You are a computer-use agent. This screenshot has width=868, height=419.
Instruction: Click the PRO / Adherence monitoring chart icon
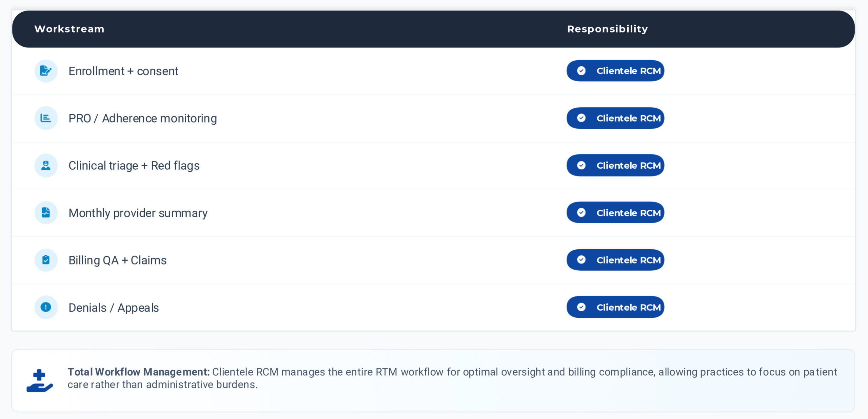[x=46, y=118]
